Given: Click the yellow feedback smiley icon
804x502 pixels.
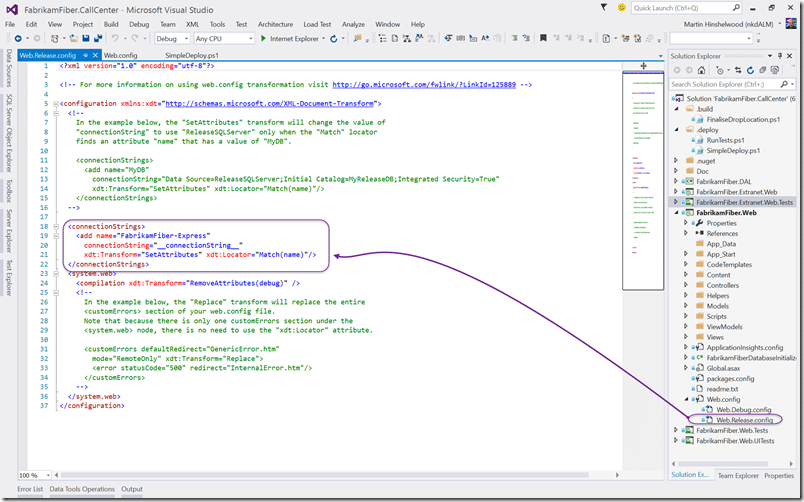Looking at the screenshot, I should point(621,8).
